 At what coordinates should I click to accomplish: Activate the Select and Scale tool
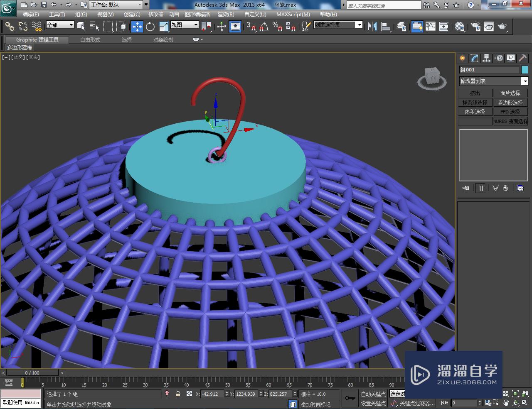(x=164, y=27)
